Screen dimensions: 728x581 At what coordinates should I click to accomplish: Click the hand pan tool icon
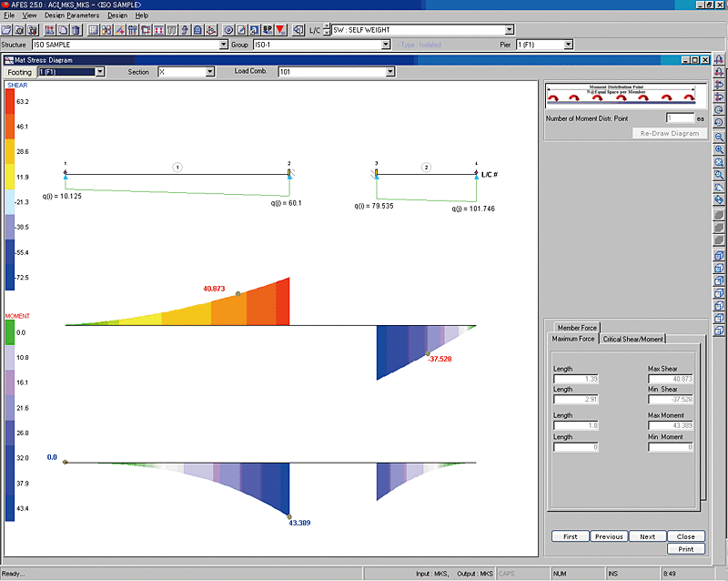pos(719,188)
